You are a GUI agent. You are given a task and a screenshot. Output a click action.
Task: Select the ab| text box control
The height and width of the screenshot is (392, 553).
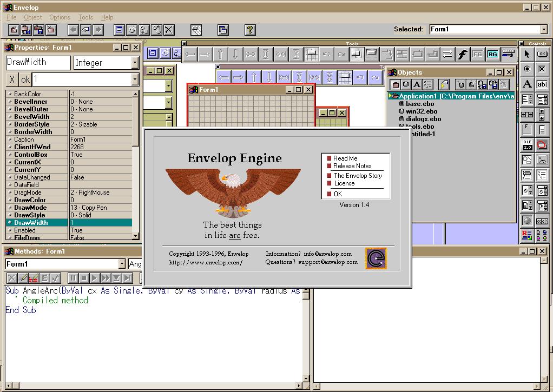click(542, 84)
